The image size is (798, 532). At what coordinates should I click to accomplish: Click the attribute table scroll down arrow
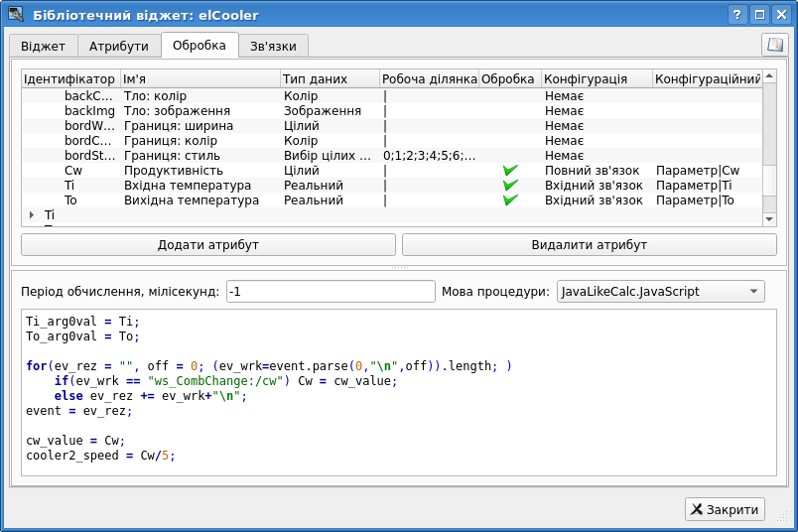769,219
